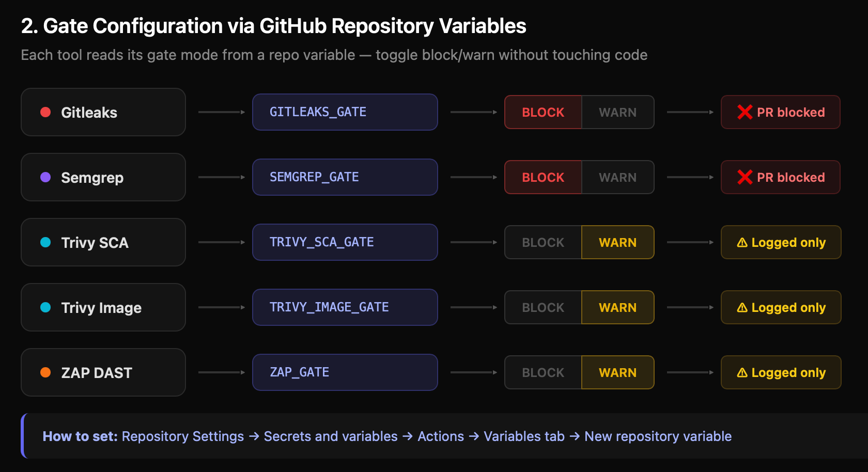Image resolution: width=868 pixels, height=472 pixels.
Task: Click the red X icon in Semgrep row
Action: [745, 177]
